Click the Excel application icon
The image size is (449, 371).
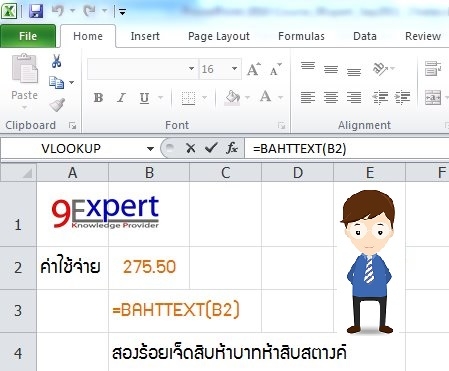9,11
